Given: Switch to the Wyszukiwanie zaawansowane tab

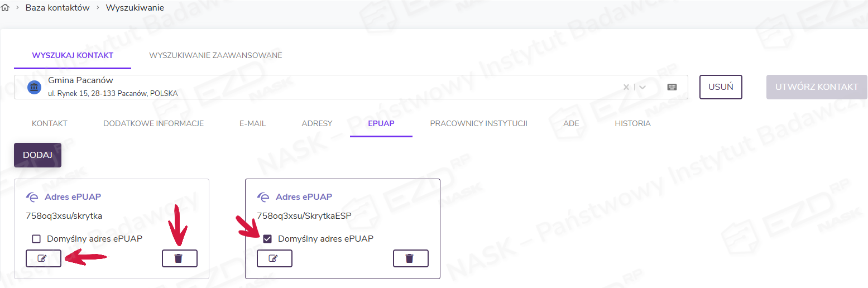Looking at the screenshot, I should (215, 55).
